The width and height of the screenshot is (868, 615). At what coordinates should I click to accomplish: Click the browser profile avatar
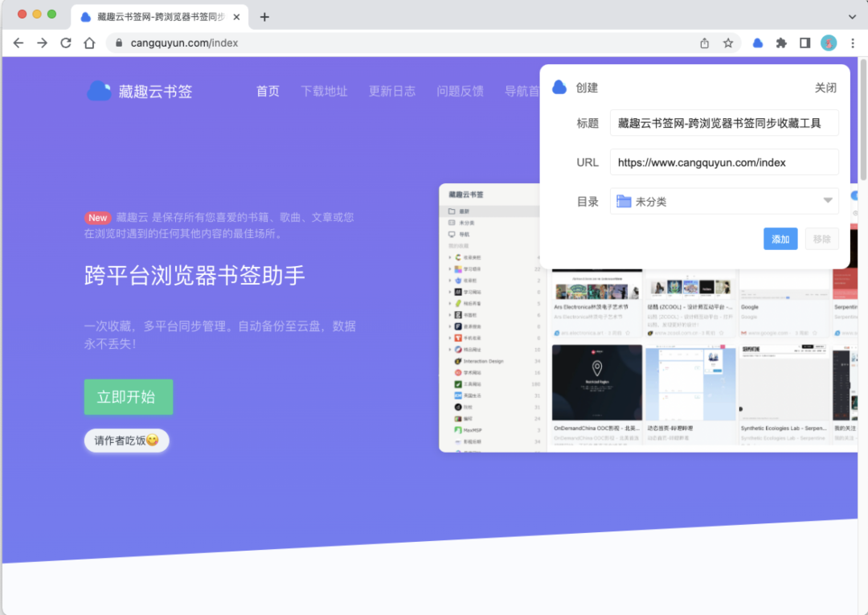[x=829, y=44]
